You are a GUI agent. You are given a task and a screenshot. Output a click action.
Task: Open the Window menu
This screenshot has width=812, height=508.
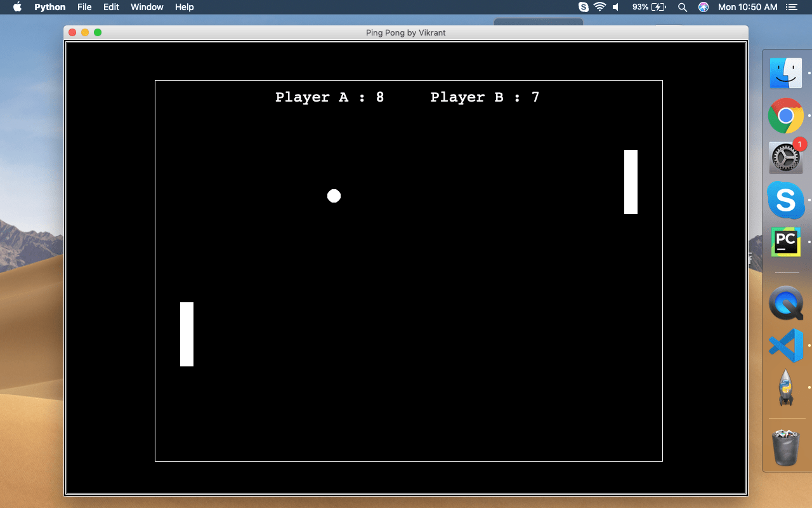(x=147, y=7)
